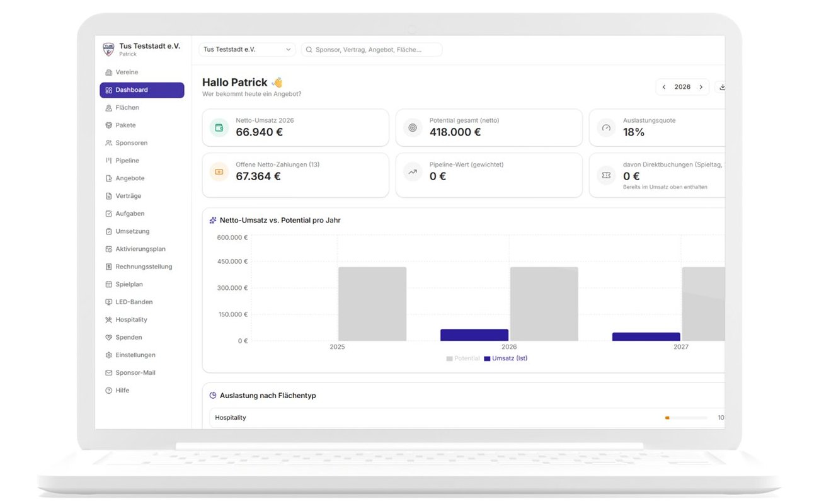Click the LED-Banden monitor icon
This screenshot has width=819, height=504.
[109, 302]
